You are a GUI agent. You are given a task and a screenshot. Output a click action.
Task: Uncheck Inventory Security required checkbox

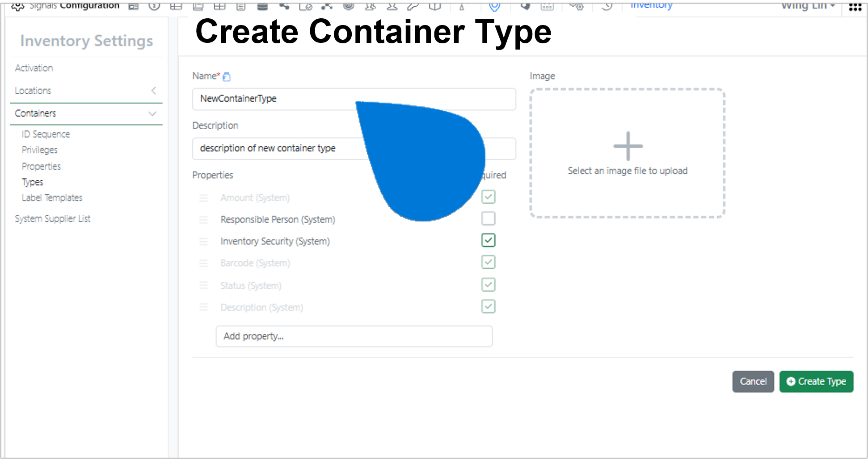point(489,240)
